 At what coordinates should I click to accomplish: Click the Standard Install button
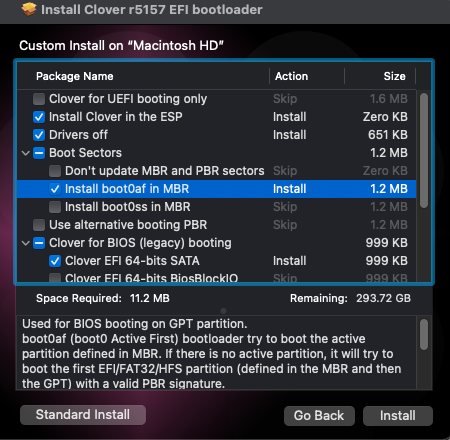[x=83, y=415]
